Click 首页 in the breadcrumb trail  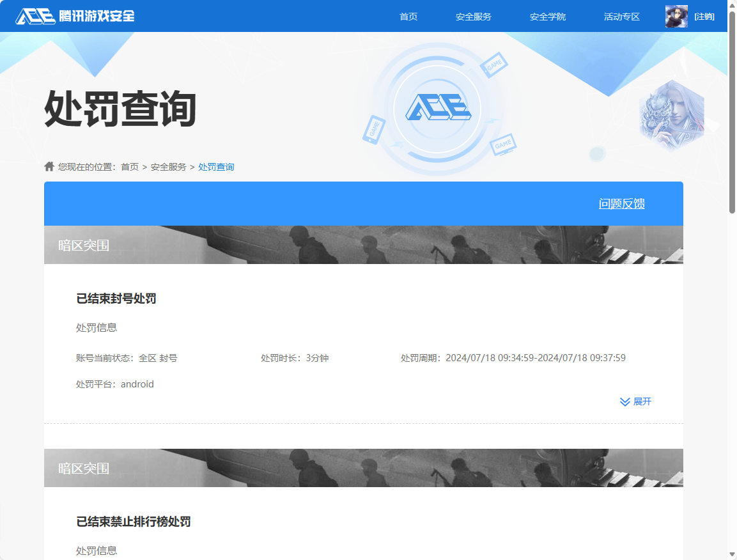point(128,166)
